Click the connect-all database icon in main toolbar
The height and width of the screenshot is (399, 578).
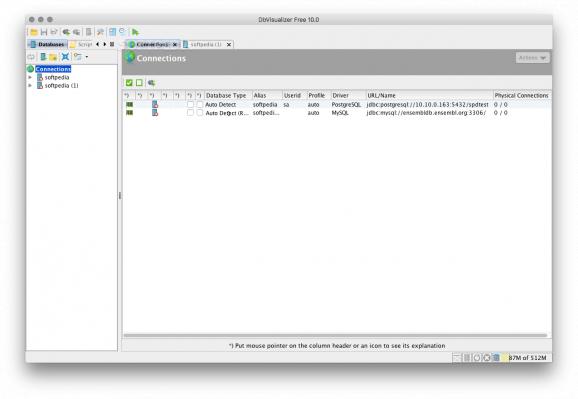click(x=66, y=32)
